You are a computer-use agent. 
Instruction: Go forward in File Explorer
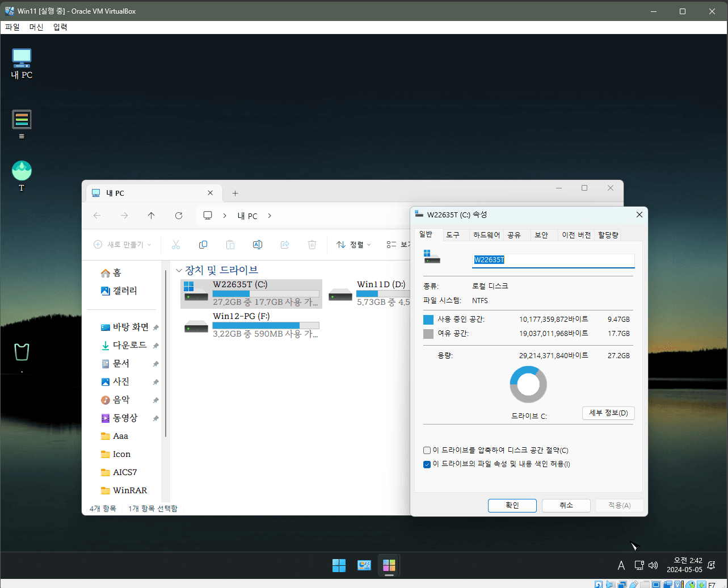pyautogui.click(x=124, y=216)
